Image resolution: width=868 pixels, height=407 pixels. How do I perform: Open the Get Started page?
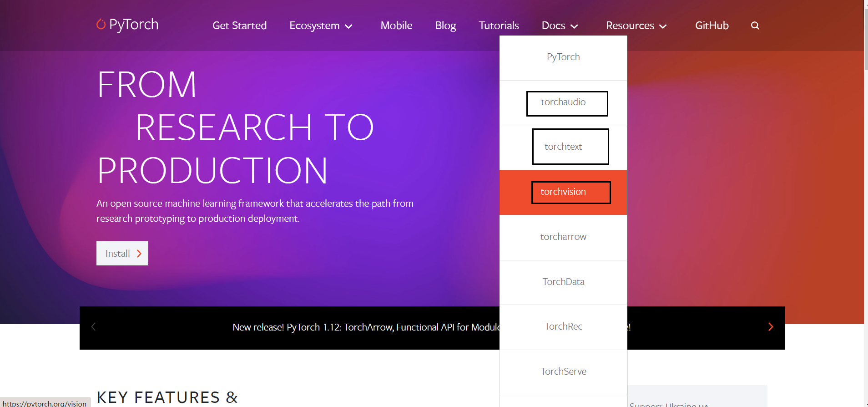click(239, 25)
